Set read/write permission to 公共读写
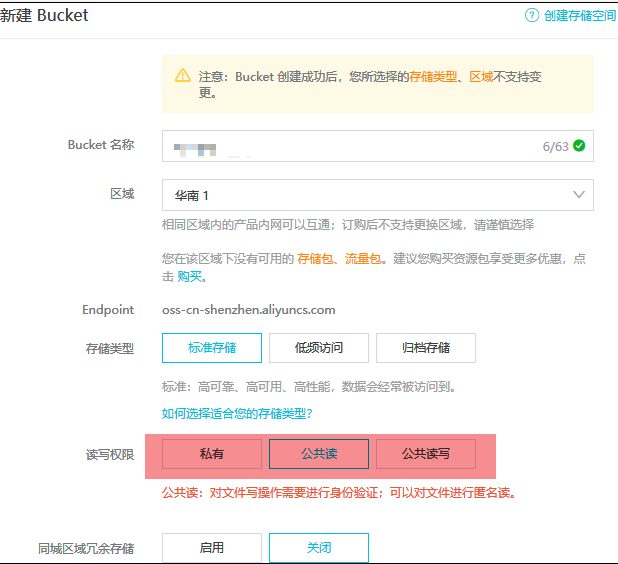This screenshot has width=618, height=564. [426, 454]
